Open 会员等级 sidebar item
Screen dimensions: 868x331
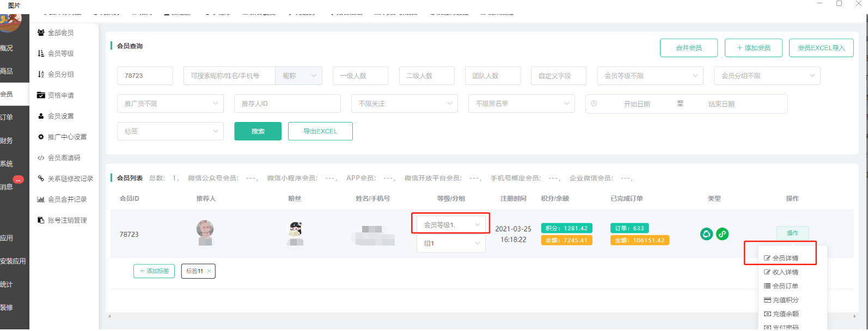tap(60, 53)
